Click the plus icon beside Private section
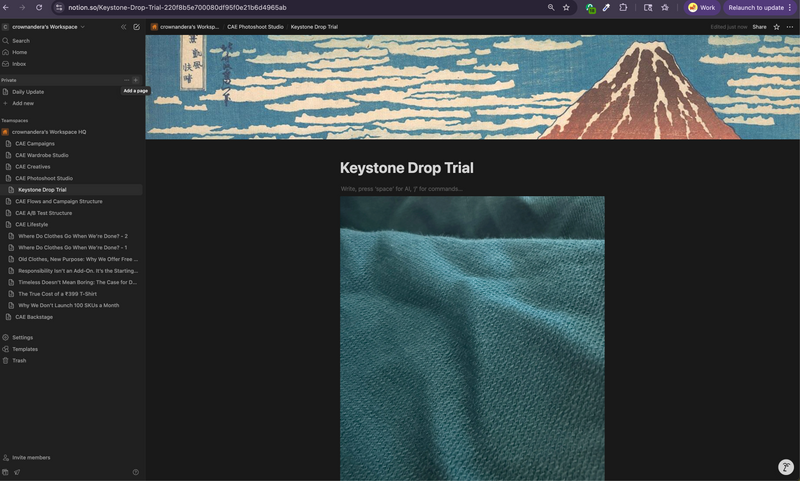Image resolution: width=800 pixels, height=481 pixels. [136, 80]
